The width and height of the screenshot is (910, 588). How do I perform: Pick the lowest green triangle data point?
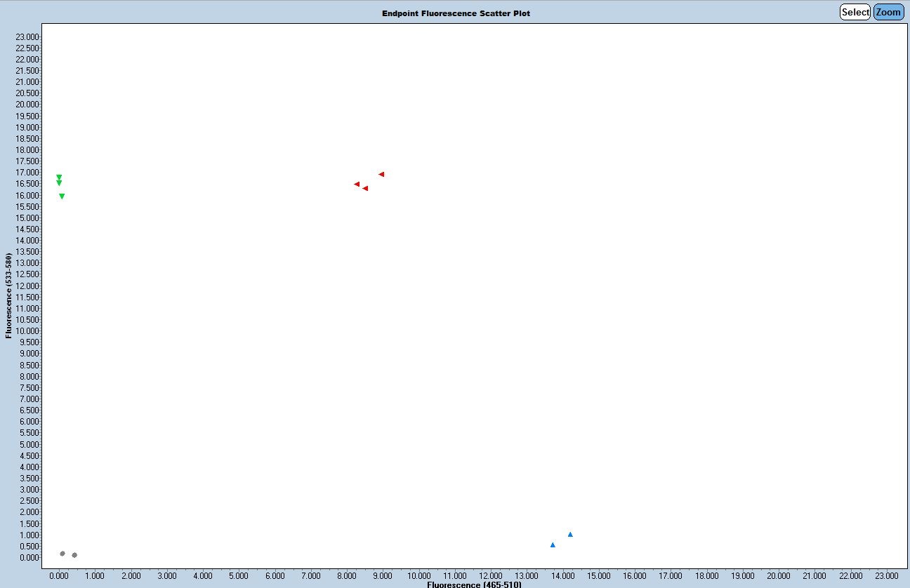pos(62,196)
